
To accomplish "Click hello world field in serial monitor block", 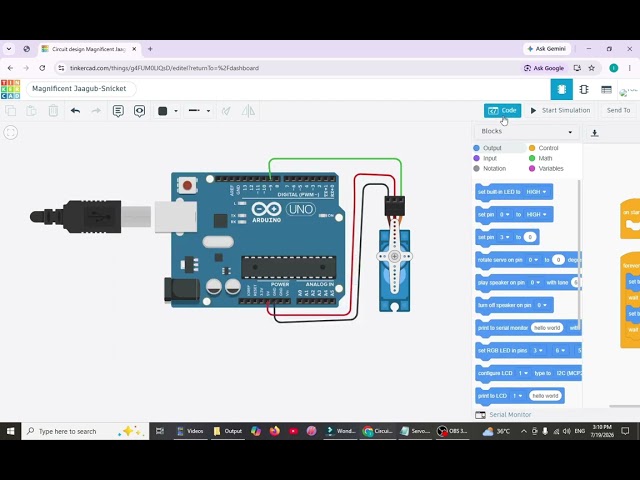I will click(x=547, y=328).
